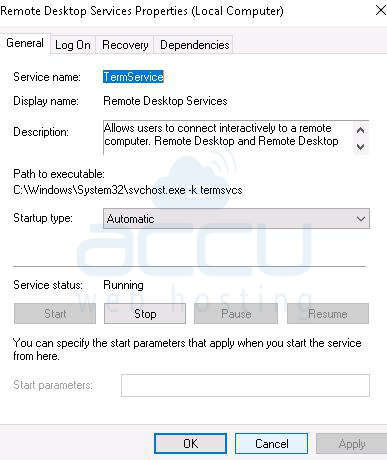Click the description box down arrow
The height and width of the screenshot is (460, 387).
tap(360, 146)
